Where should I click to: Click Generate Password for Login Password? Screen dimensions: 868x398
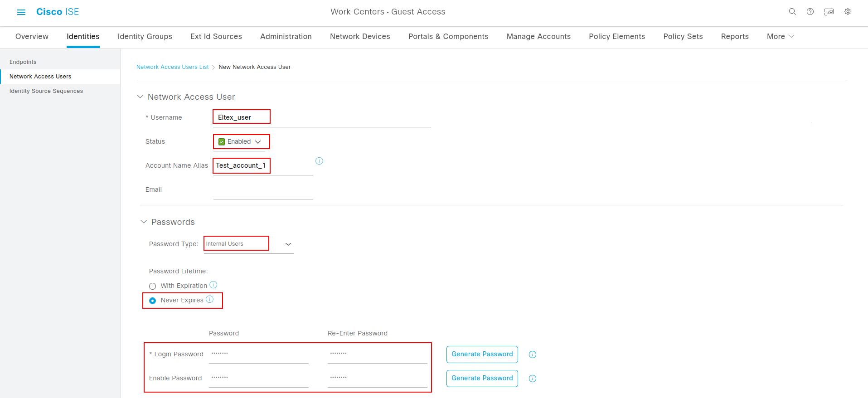pyautogui.click(x=482, y=354)
